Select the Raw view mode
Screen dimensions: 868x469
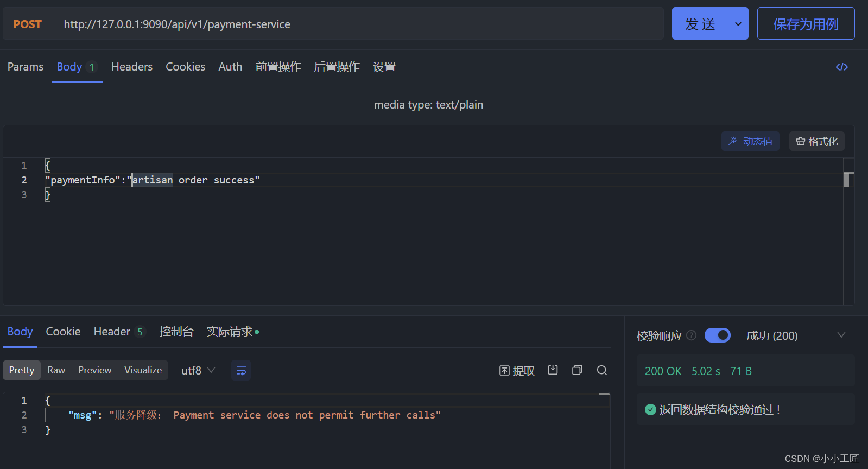click(x=56, y=370)
